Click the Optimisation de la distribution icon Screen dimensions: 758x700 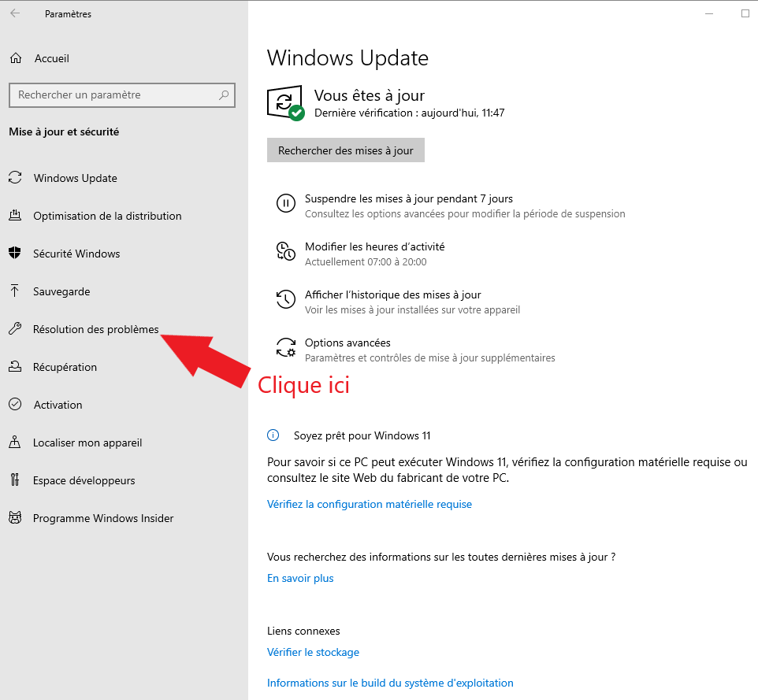(15, 215)
